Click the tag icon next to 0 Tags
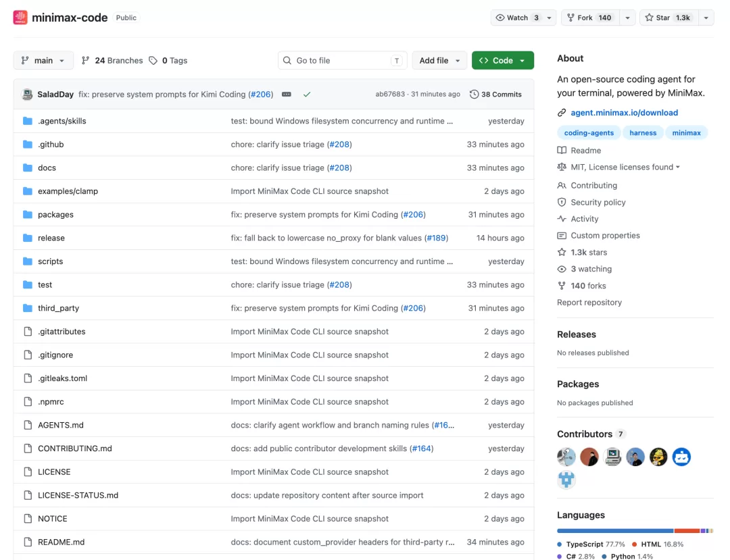 (153, 61)
